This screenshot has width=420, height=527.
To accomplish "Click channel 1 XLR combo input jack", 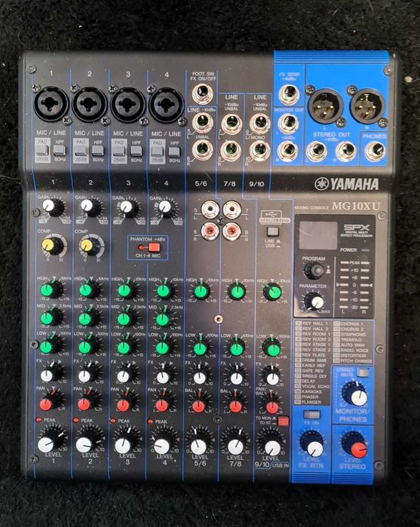I will click(51, 104).
